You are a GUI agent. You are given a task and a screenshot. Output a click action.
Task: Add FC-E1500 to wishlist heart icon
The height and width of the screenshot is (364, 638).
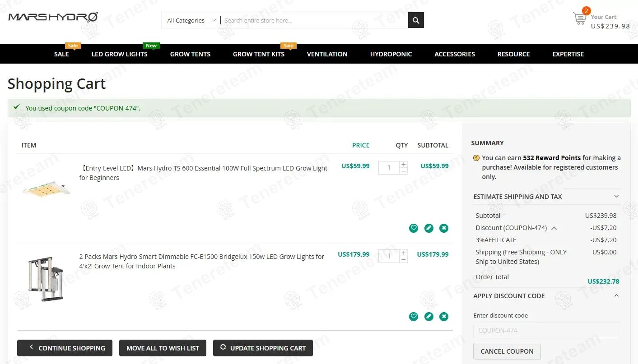click(414, 317)
